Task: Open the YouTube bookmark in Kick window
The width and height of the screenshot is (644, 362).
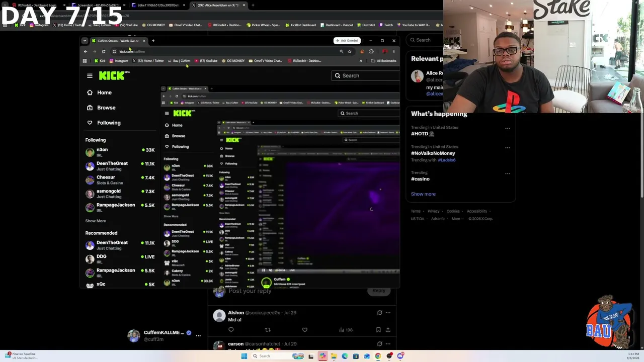Action: [x=206, y=61]
